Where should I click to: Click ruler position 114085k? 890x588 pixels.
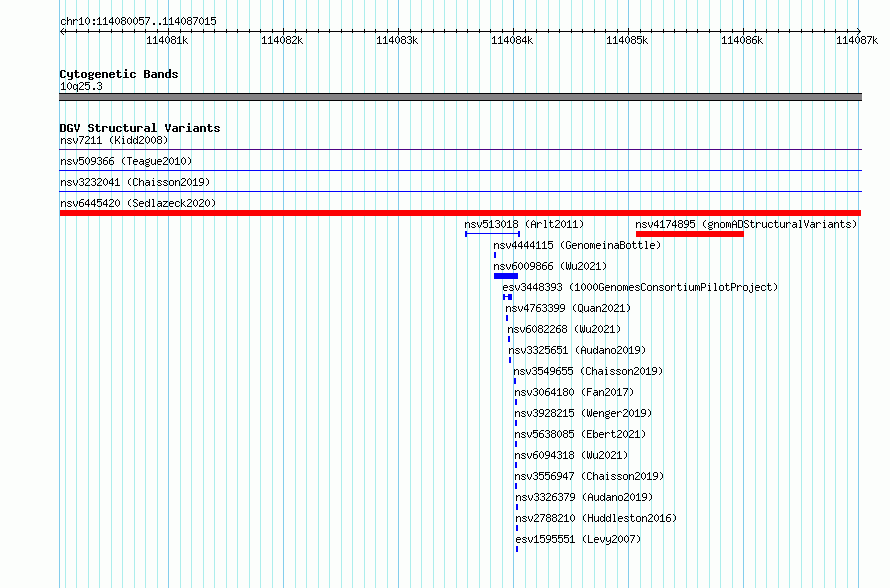pyautogui.click(x=627, y=40)
